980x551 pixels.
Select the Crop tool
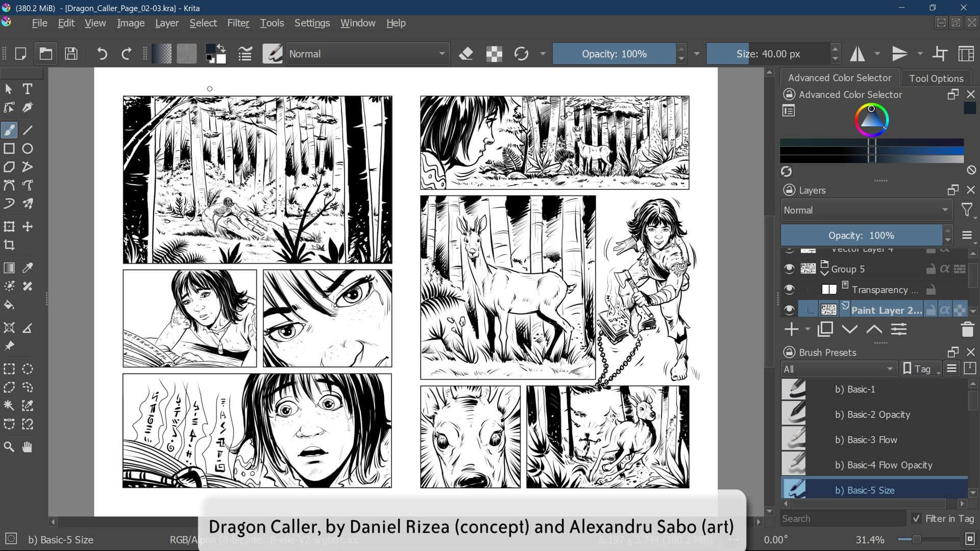(x=9, y=245)
